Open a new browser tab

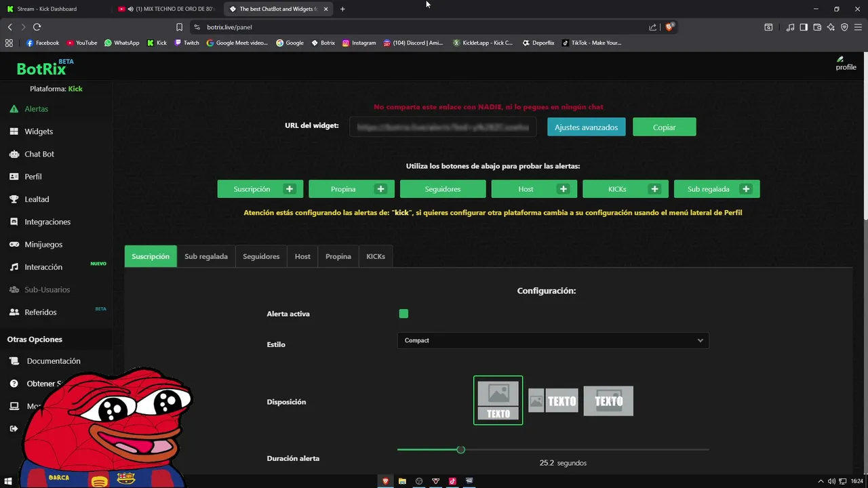point(342,9)
